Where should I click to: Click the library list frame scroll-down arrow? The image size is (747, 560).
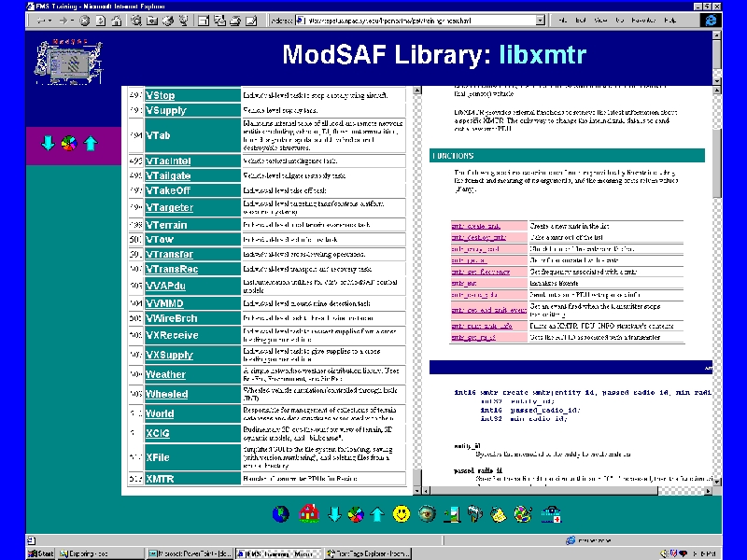point(416,490)
